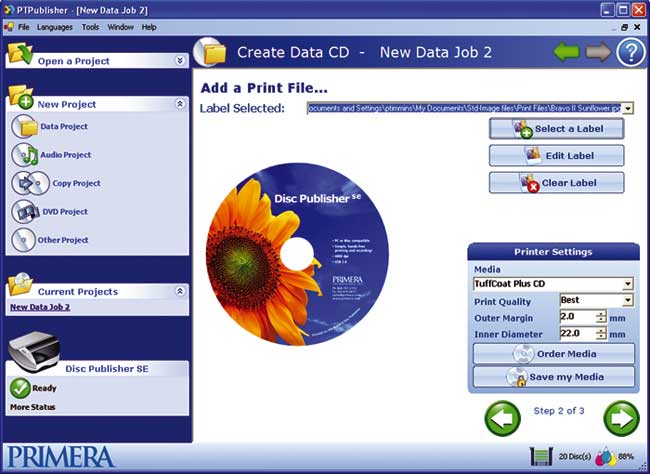Restore the inner document window button
The width and height of the screenshot is (650, 474).
(x=625, y=27)
